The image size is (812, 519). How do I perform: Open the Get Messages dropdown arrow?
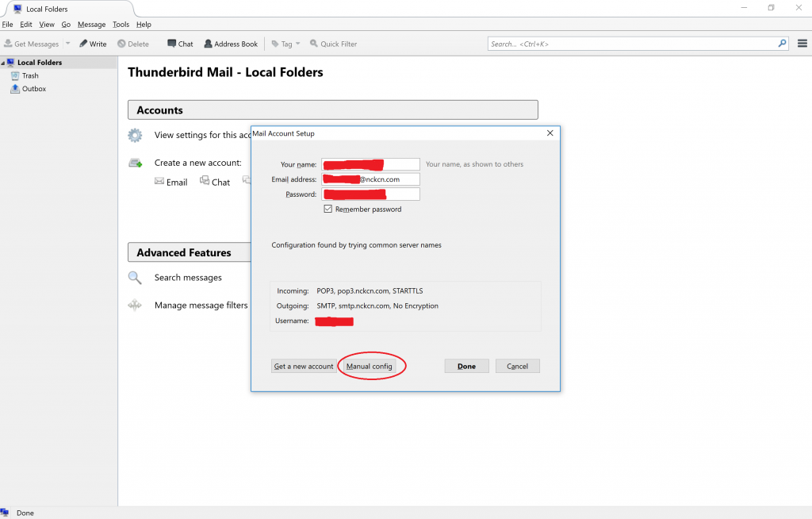pyautogui.click(x=67, y=44)
